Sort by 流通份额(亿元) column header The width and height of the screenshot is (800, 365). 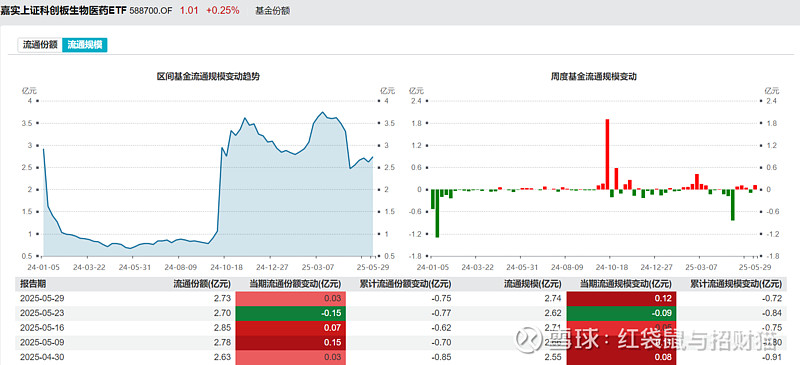(202, 284)
